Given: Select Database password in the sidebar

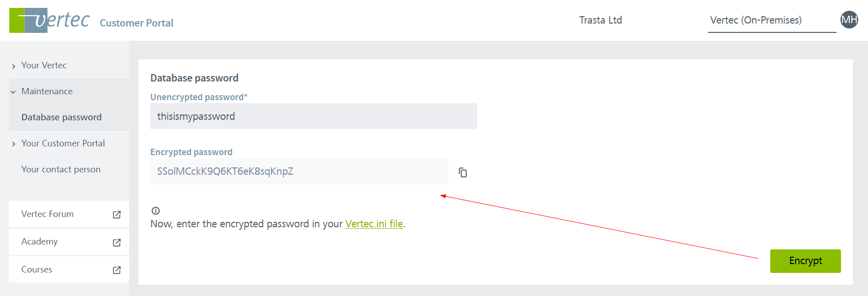Looking at the screenshot, I should pyautogui.click(x=61, y=117).
